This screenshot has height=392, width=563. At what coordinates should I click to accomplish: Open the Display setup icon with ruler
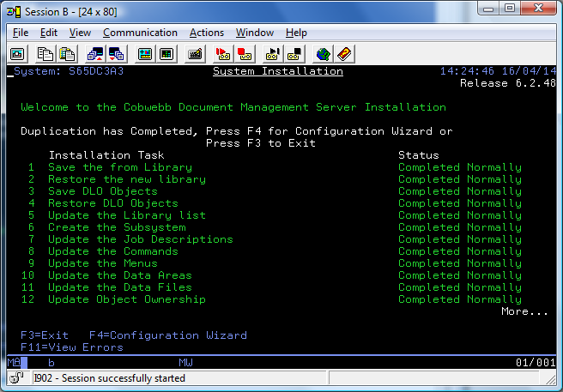tap(145, 54)
